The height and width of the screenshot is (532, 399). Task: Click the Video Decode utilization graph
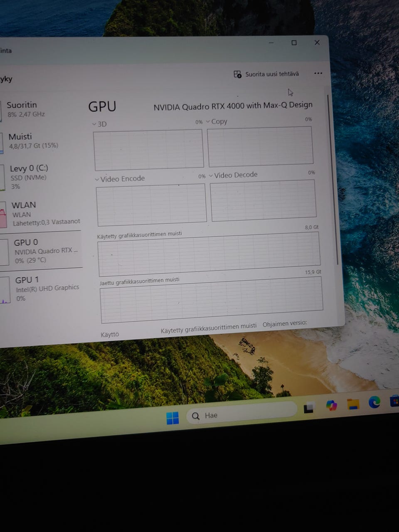[x=263, y=200]
